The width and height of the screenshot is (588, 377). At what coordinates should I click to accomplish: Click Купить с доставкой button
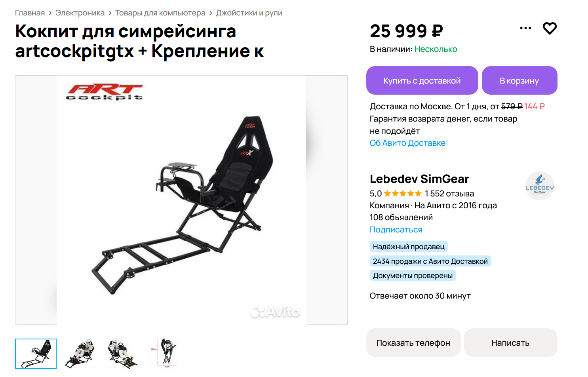(422, 80)
